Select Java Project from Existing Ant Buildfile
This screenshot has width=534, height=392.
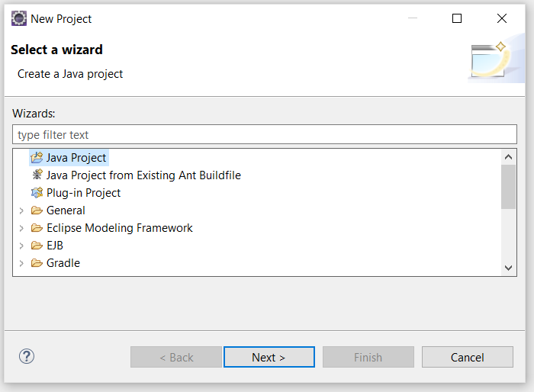(x=143, y=175)
